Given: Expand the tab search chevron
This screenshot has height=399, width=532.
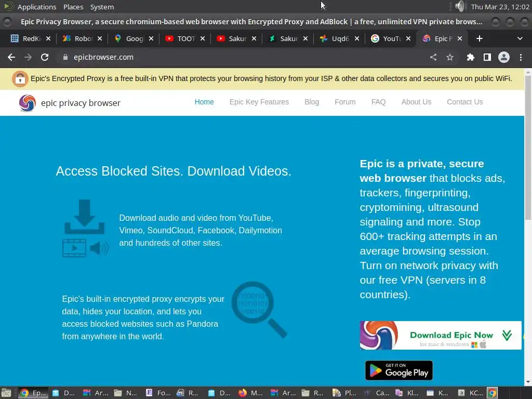Looking at the screenshot, I should [x=520, y=38].
